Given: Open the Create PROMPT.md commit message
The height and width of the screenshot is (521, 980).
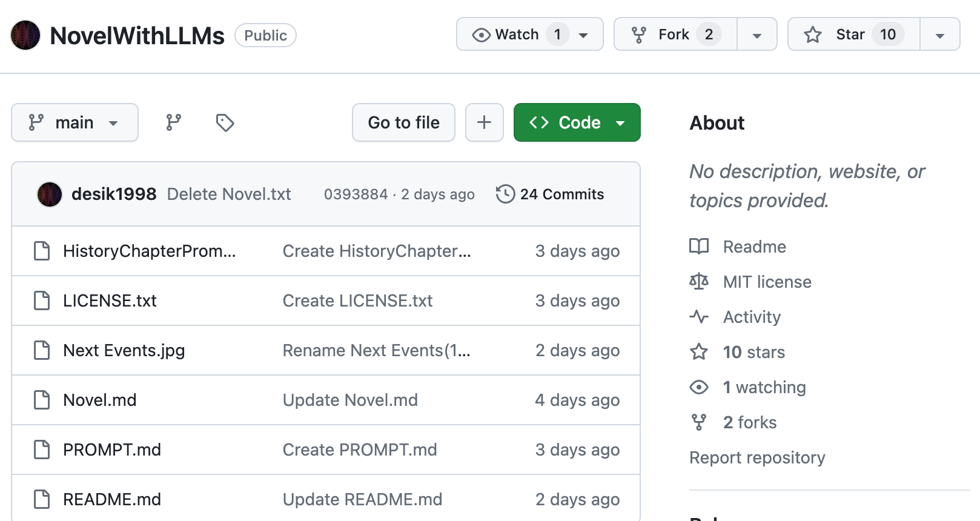Looking at the screenshot, I should [360, 450].
